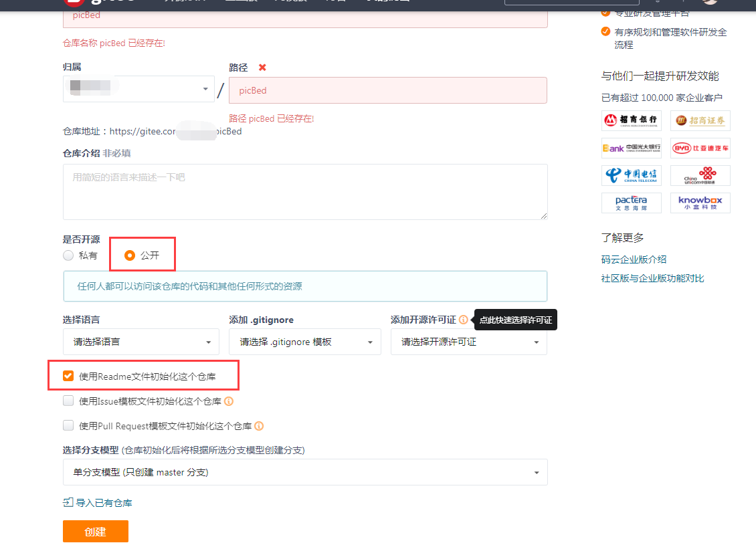Select the 公开 public radio button
The width and height of the screenshot is (756, 549).
click(130, 255)
